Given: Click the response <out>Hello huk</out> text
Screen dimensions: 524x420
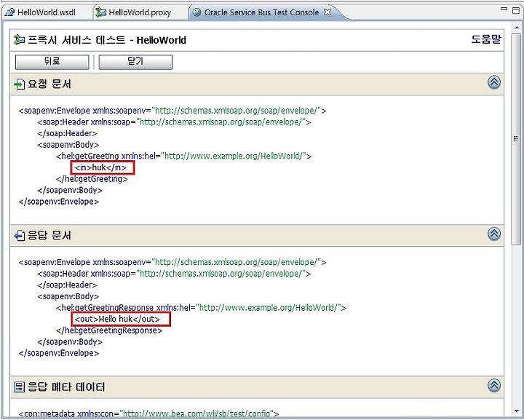Looking at the screenshot, I should (117, 319).
